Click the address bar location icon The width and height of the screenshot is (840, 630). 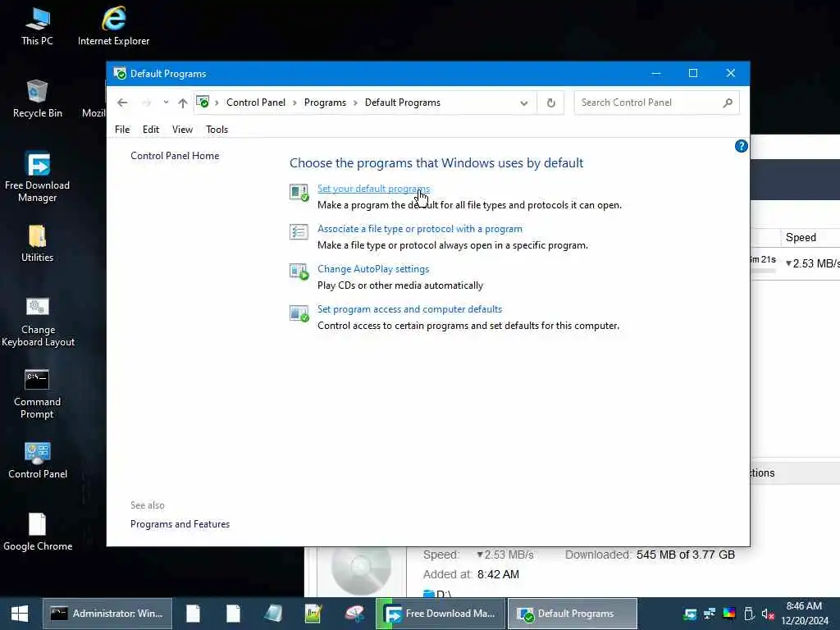click(x=203, y=102)
